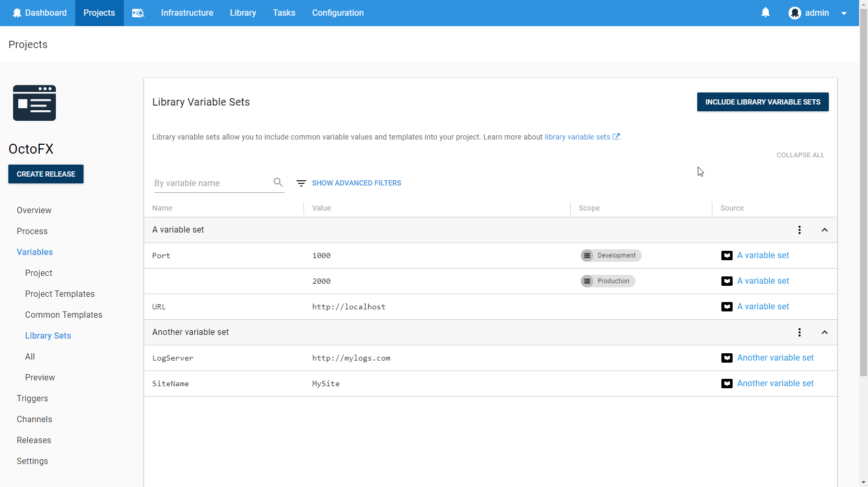Open overflow menu for A variable set
The image size is (868, 487).
(799, 230)
